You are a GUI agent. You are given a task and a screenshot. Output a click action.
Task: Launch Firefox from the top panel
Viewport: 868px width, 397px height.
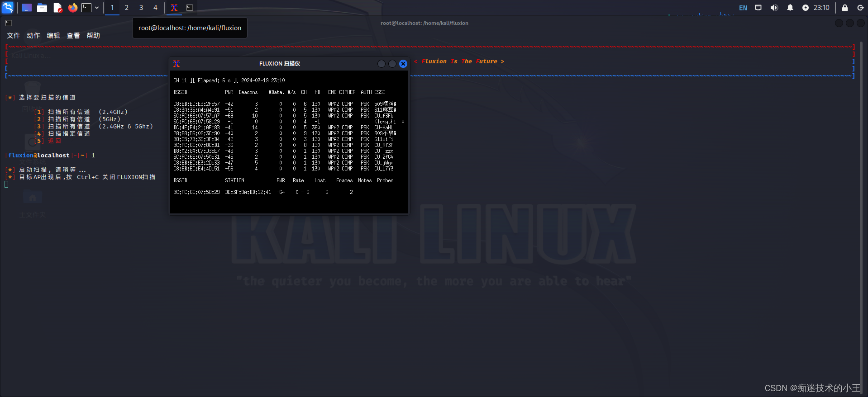[73, 8]
